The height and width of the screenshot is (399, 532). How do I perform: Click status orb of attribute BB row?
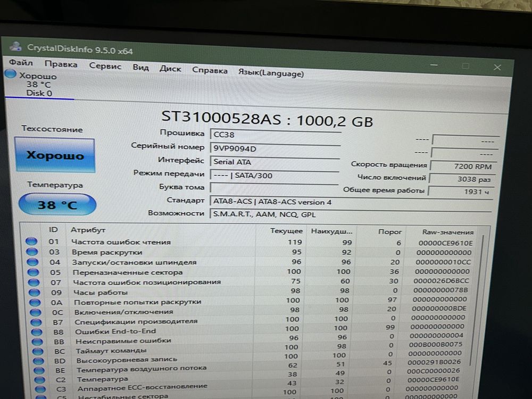click(x=37, y=342)
